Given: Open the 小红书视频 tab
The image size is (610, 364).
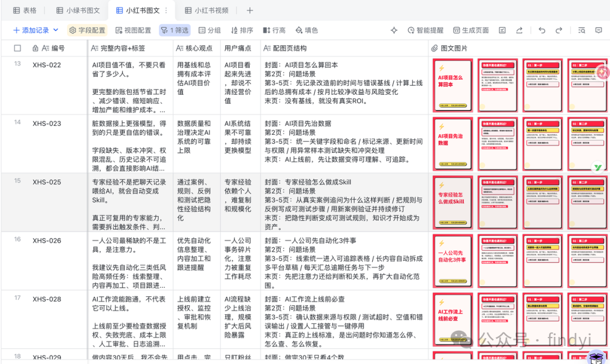Looking at the screenshot, I should (207, 11).
